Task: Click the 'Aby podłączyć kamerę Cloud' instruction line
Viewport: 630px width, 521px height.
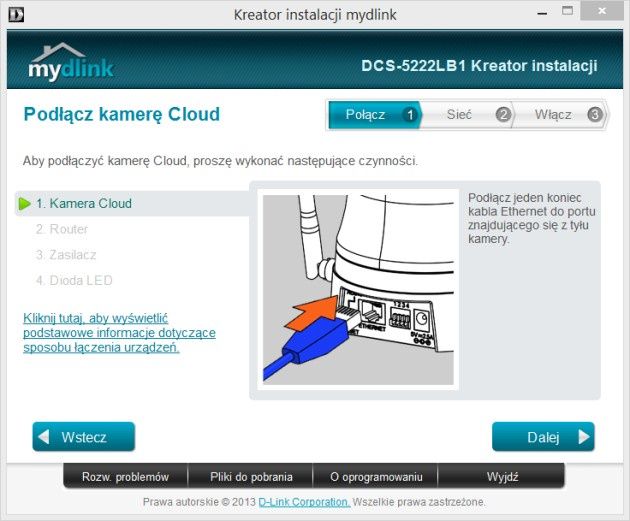Action: point(220,161)
